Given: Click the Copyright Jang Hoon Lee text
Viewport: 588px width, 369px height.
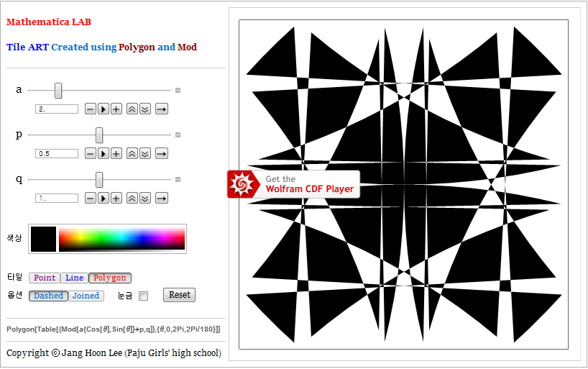Looking at the screenshot, I should click(x=114, y=353).
